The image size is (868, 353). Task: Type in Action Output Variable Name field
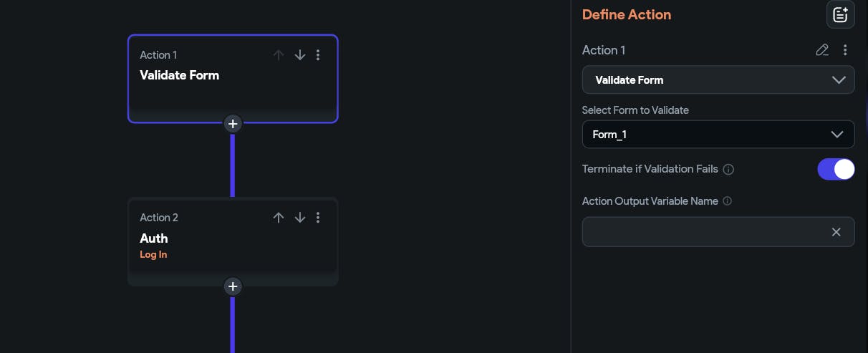point(702,232)
